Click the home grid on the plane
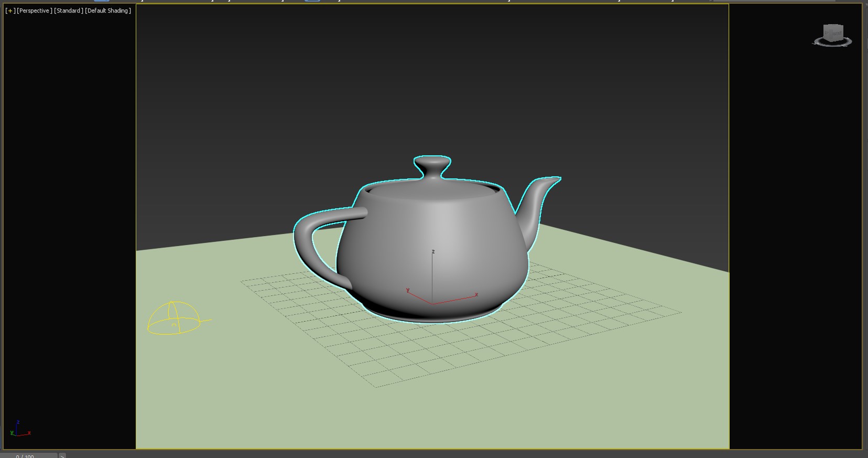This screenshot has height=458, width=868. pyautogui.click(x=603, y=315)
